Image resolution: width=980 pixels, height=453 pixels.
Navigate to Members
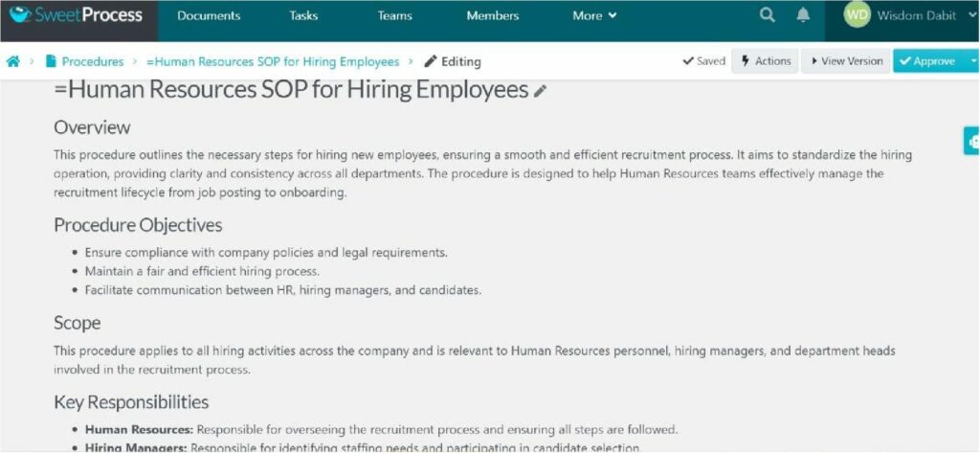pos(493,16)
